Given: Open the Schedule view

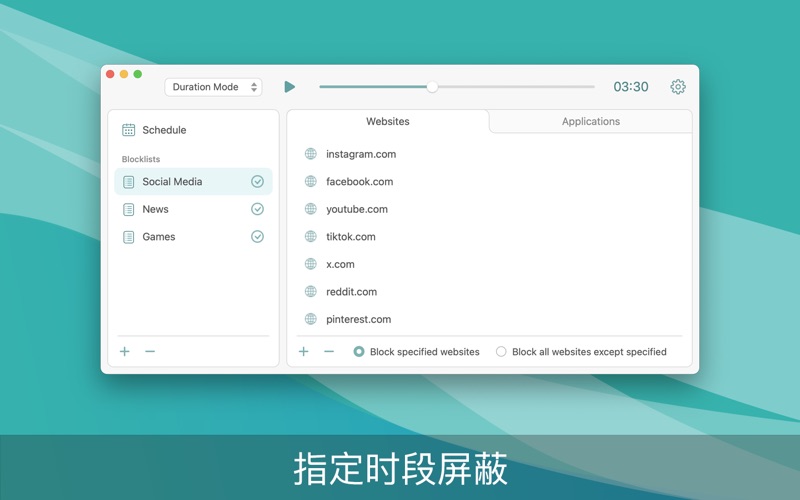Looking at the screenshot, I should 193,130.
